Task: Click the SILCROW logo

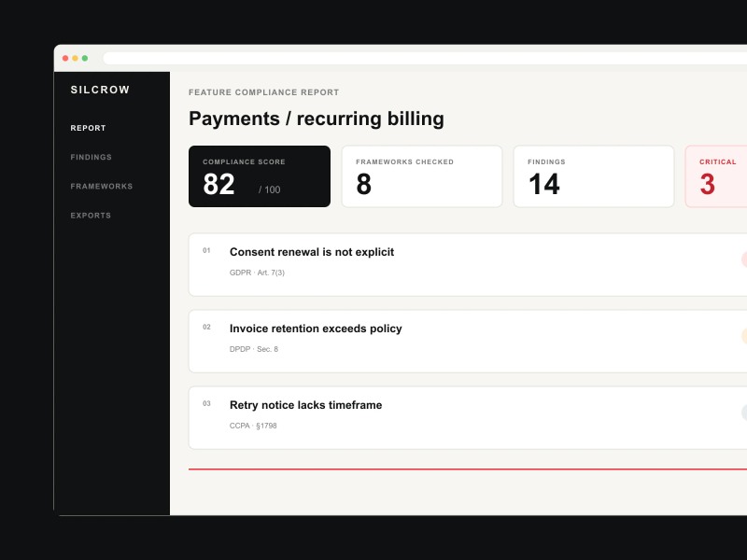Action: 100,90
